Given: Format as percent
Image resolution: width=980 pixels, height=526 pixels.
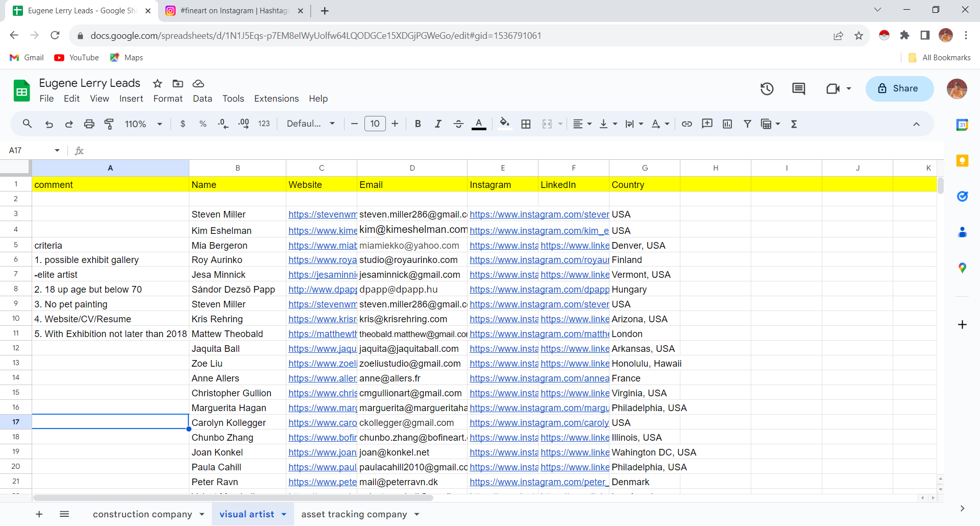Looking at the screenshot, I should [203, 124].
